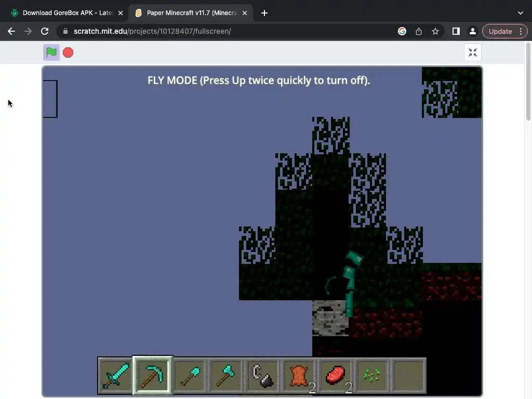The width and height of the screenshot is (532, 399).
Task: Select the seeds slot in the hotbar
Action: 372,375
